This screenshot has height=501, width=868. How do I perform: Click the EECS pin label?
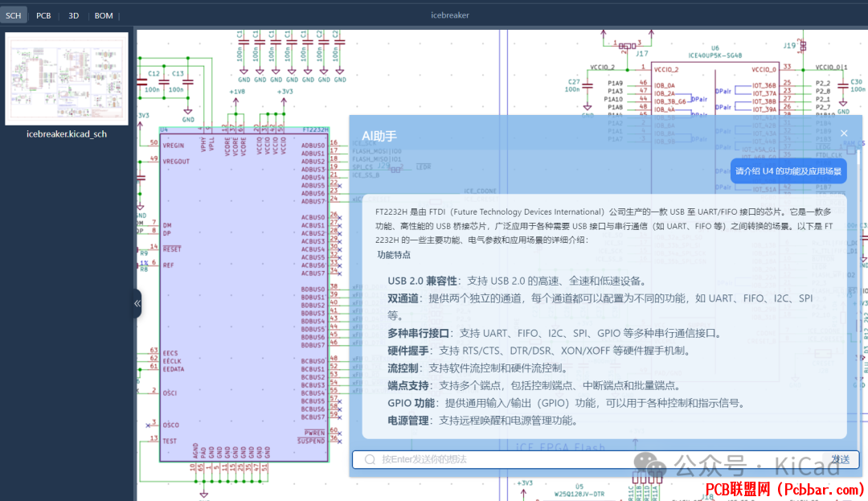pos(170,353)
